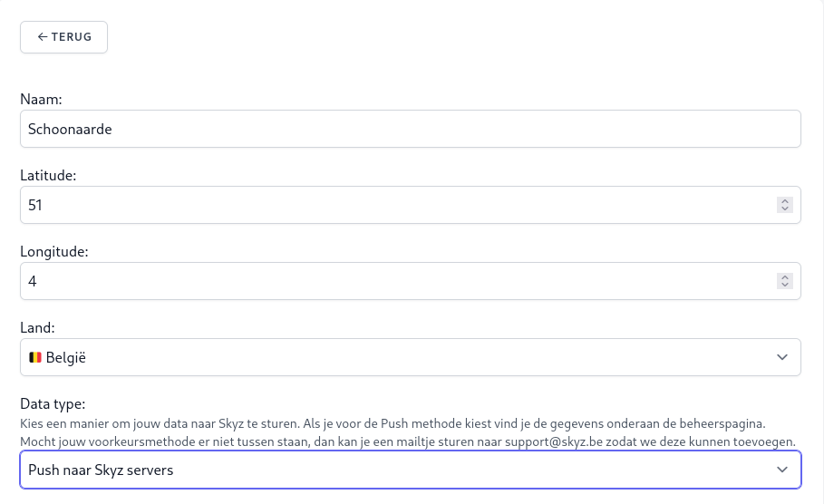Click the Latitude label
This screenshot has width=824, height=504.
click(47, 175)
